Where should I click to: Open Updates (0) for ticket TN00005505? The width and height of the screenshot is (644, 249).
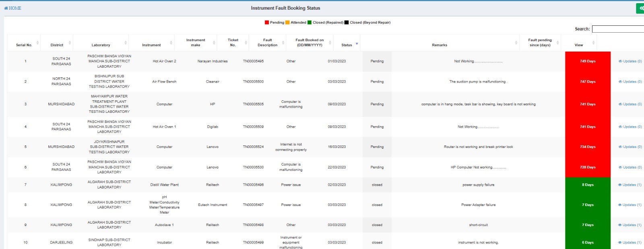pyautogui.click(x=630, y=104)
